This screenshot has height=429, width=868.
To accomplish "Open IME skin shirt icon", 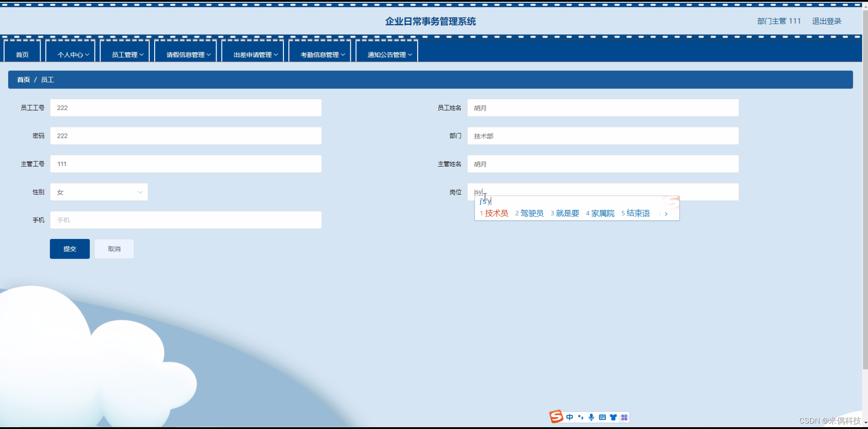I will tap(613, 417).
